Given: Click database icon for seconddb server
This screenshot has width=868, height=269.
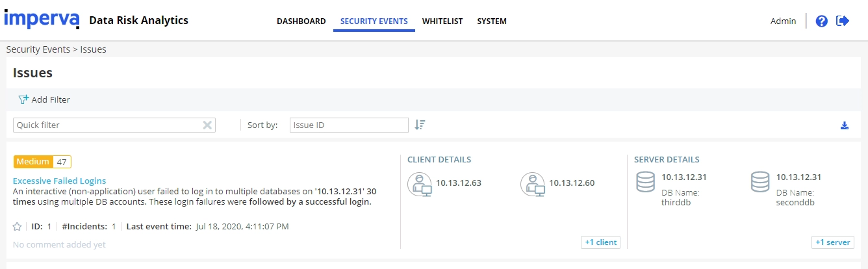Looking at the screenshot, I should click(x=760, y=182).
